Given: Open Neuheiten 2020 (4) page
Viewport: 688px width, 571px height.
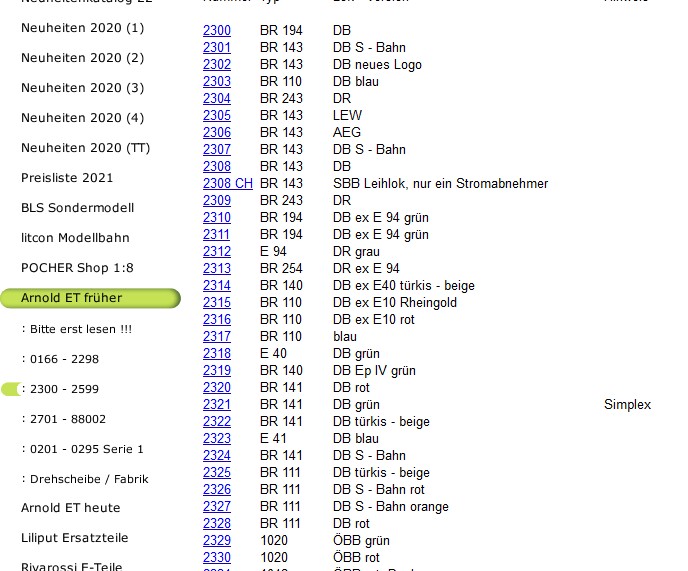Looking at the screenshot, I should click(x=82, y=118).
